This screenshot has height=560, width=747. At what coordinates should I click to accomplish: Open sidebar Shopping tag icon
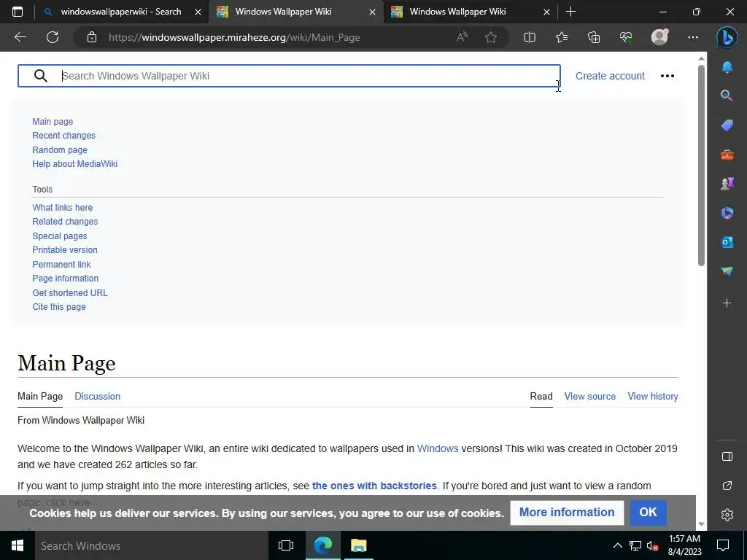pos(727,125)
